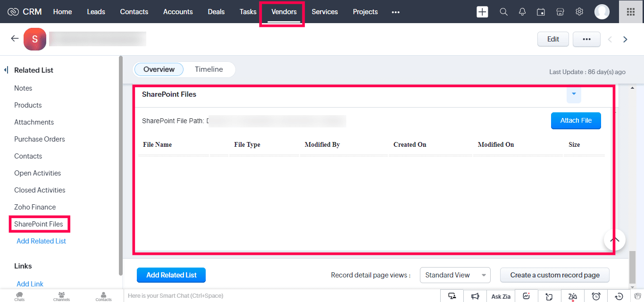Click the Add Link link

click(x=30, y=284)
